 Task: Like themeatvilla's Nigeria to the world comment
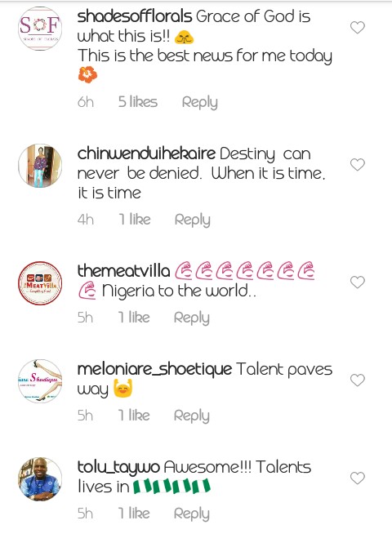(x=358, y=282)
